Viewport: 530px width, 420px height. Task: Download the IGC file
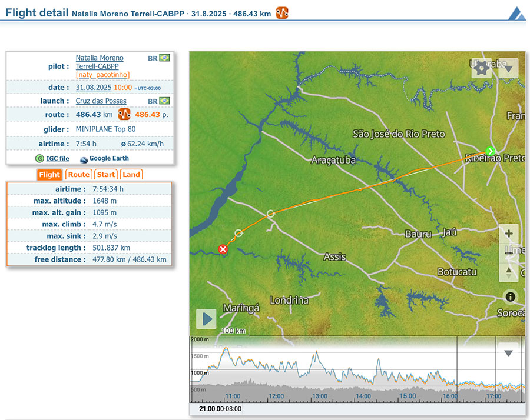click(x=57, y=159)
